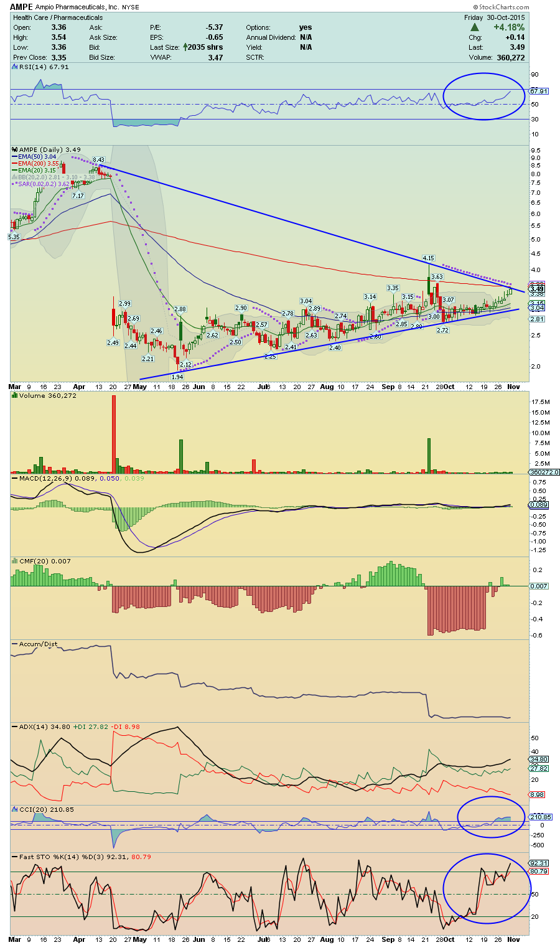Click the Chg value +0.14
The image size is (560, 945).
pyautogui.click(x=515, y=37)
